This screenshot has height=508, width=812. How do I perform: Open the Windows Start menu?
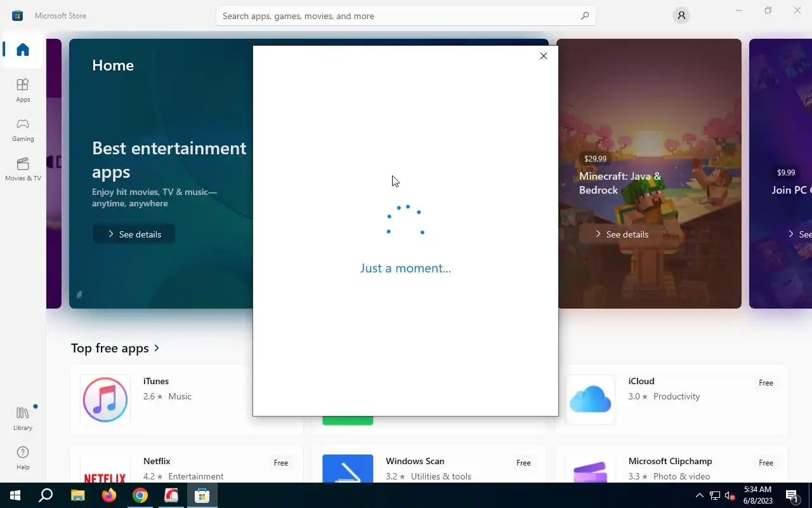pyautogui.click(x=15, y=495)
